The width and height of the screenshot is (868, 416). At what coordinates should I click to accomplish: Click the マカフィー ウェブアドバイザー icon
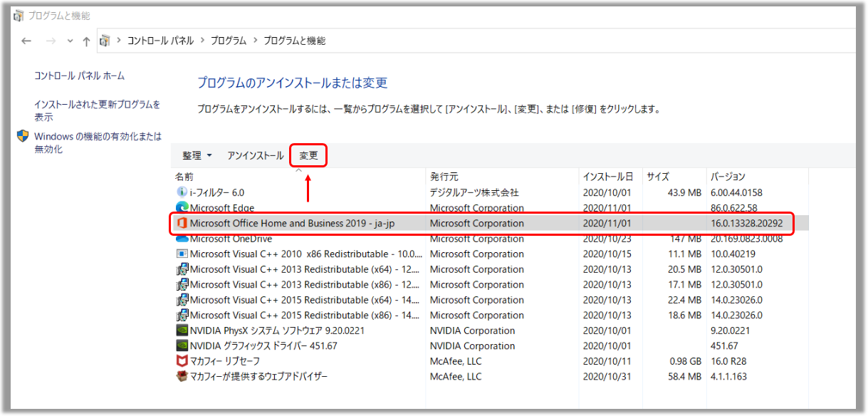(182, 377)
